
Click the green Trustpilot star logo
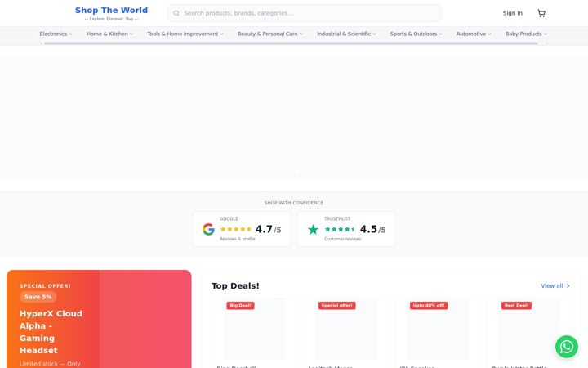pyautogui.click(x=313, y=229)
